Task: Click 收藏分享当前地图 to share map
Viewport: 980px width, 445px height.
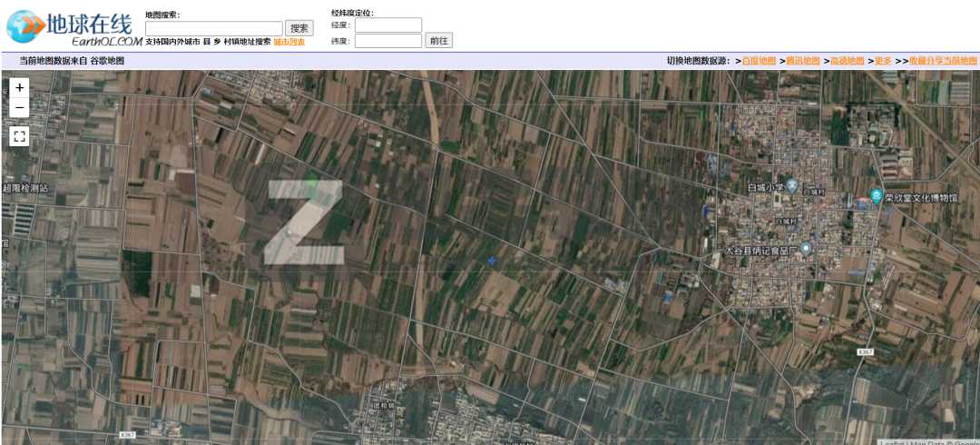Action: [x=943, y=61]
